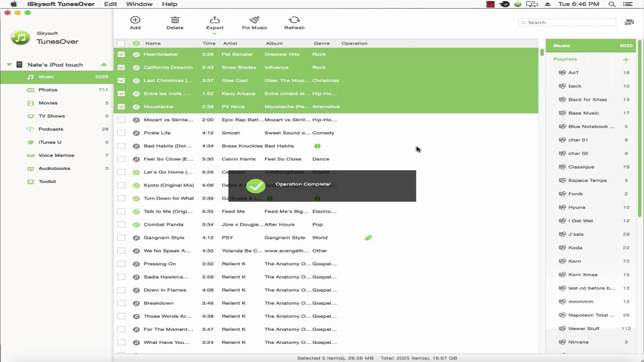The image size is (644, 362).
Task: Check the Gangnam Style checkbox
Action: [121, 238]
